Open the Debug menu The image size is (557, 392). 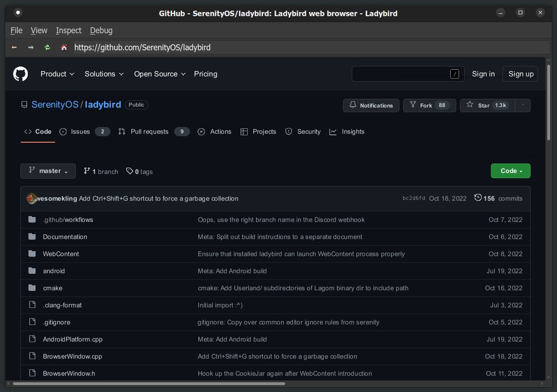click(101, 30)
